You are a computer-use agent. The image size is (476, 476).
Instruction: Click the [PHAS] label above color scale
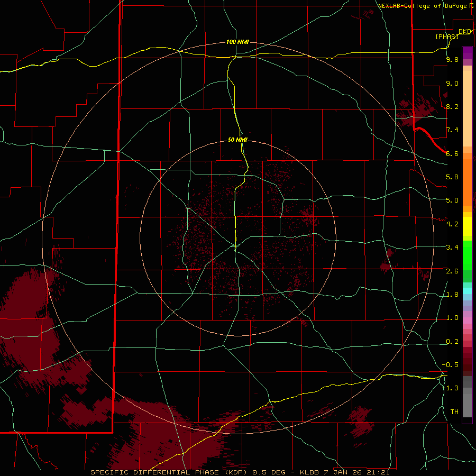pyautogui.click(x=447, y=36)
